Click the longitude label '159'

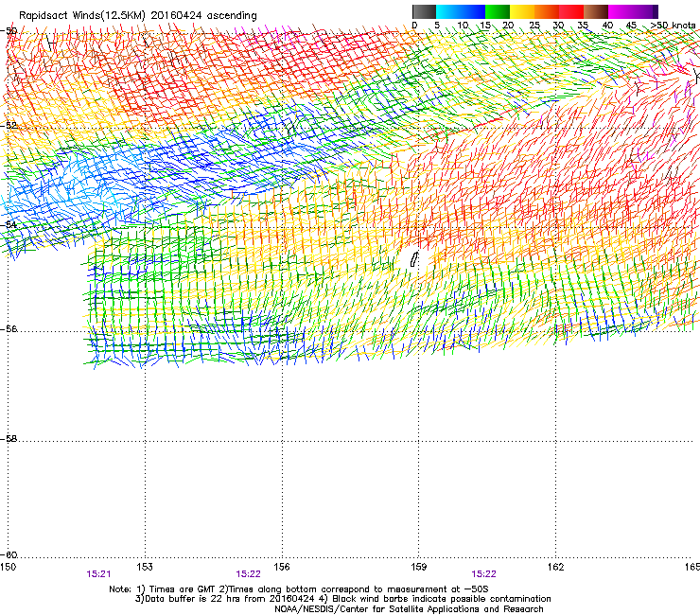(x=419, y=567)
